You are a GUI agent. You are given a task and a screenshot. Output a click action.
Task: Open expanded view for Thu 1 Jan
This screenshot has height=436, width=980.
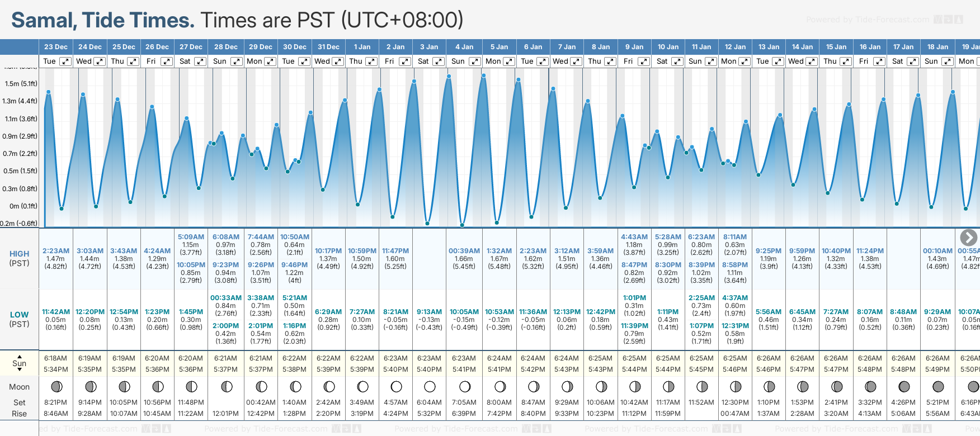371,61
